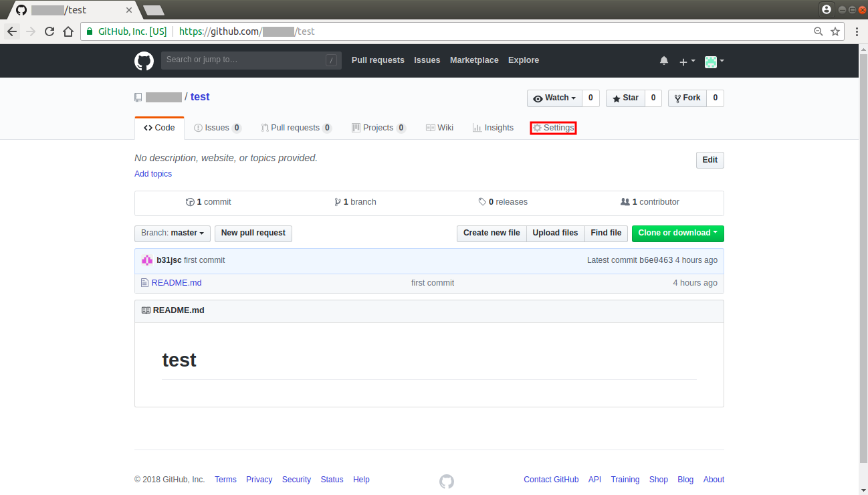Image resolution: width=868 pixels, height=495 pixels.
Task: Open the Pull requests repo tab
Action: 296,128
